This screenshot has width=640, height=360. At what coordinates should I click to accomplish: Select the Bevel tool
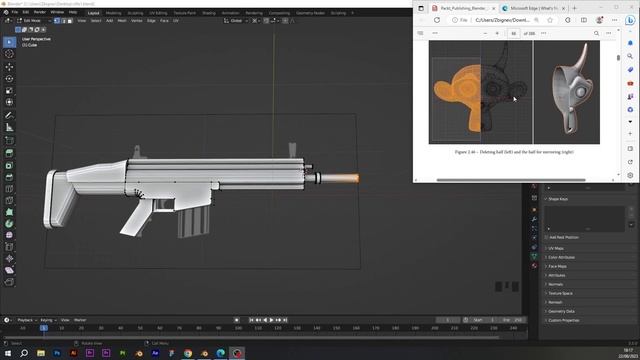tap(9, 177)
